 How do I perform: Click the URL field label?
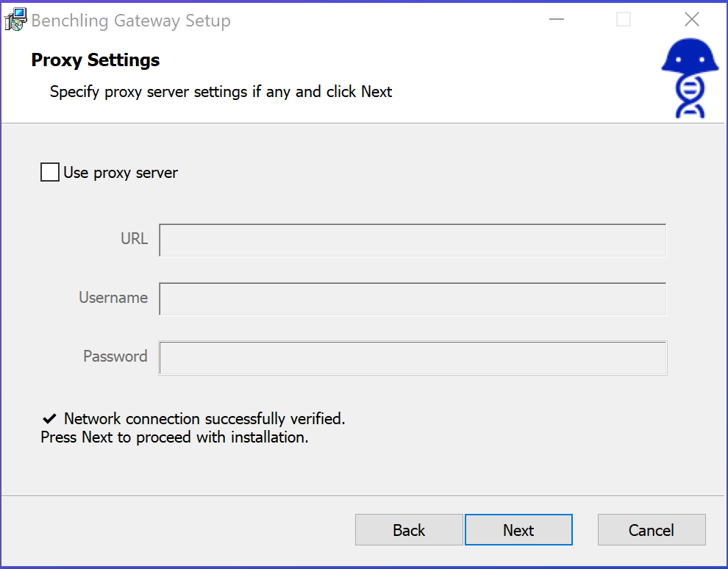point(134,239)
